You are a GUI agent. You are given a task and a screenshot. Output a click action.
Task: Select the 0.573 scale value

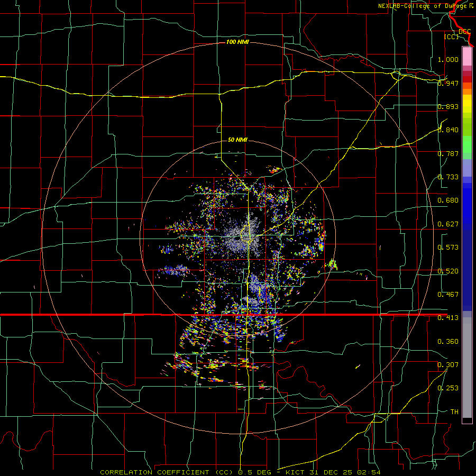tap(448, 248)
